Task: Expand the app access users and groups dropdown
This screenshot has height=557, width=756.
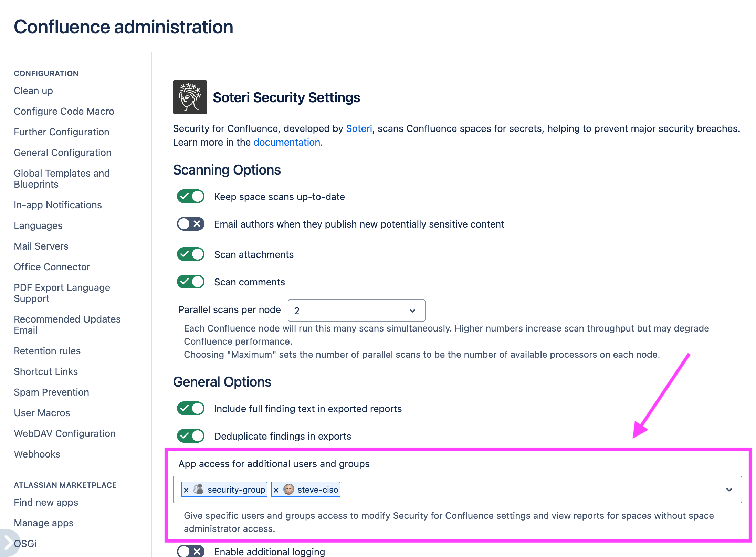Action: [729, 489]
